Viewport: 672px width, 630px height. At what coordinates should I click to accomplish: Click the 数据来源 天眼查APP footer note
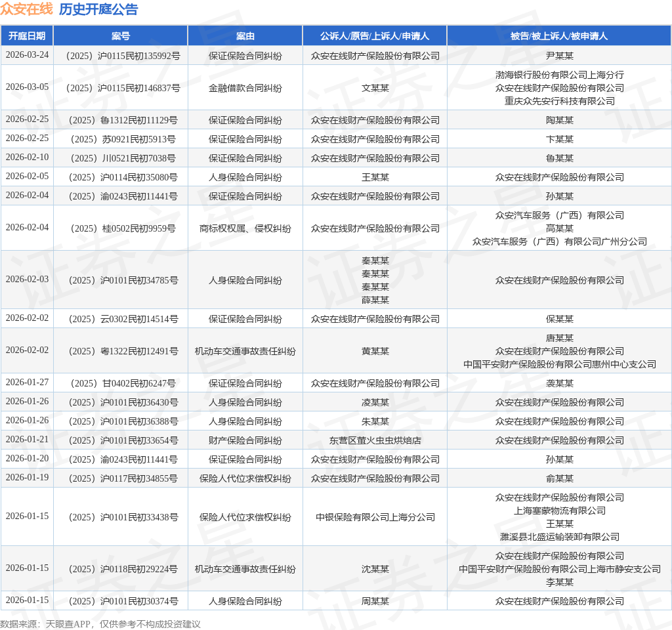click(100, 624)
